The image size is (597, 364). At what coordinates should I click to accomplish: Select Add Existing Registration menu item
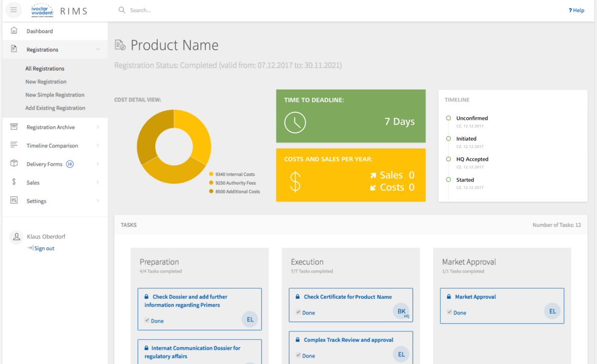[x=55, y=108]
